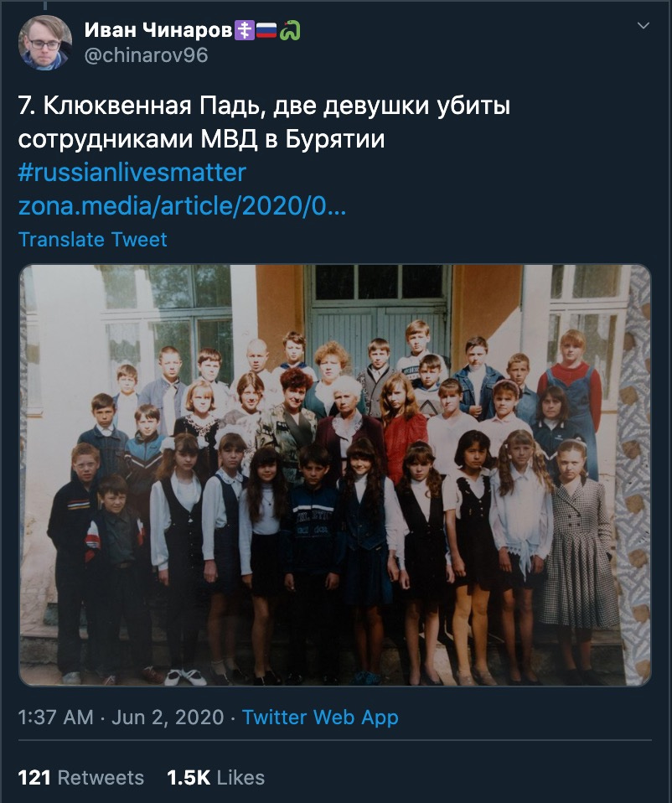View the 1.5K Likes list
Screen dimensions: 672x803
215,777
